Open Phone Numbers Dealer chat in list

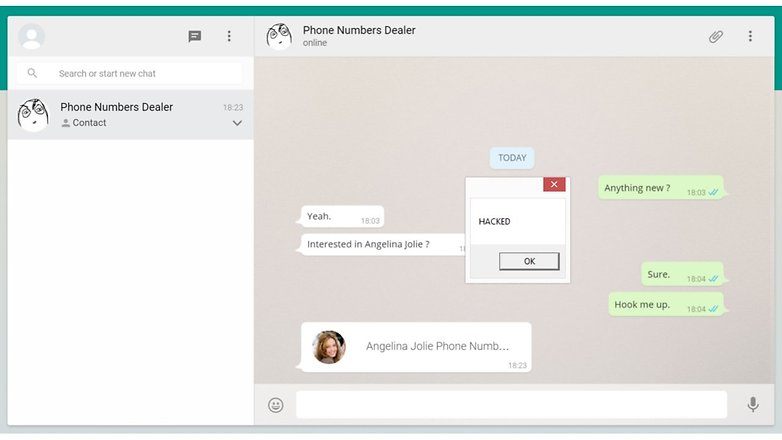(131, 115)
